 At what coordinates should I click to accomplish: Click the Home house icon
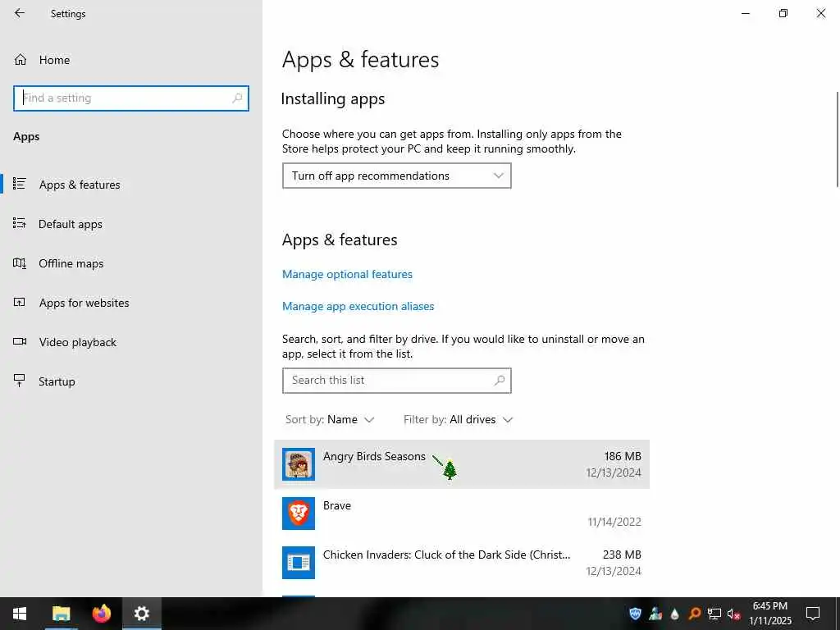tap(21, 59)
